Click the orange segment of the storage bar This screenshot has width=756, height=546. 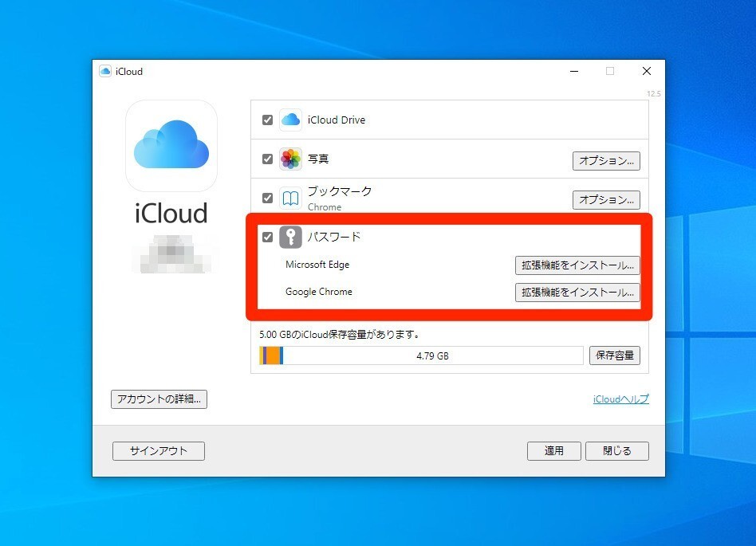pyautogui.click(x=274, y=355)
